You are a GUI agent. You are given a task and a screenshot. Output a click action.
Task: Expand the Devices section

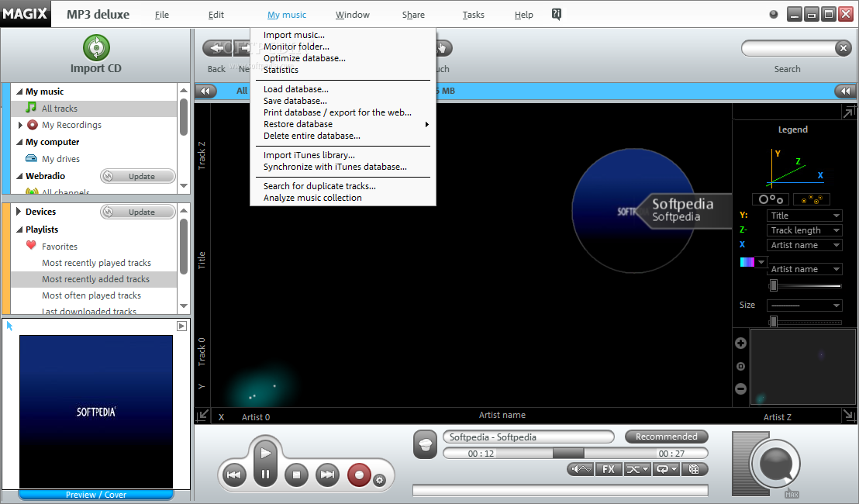(19, 212)
